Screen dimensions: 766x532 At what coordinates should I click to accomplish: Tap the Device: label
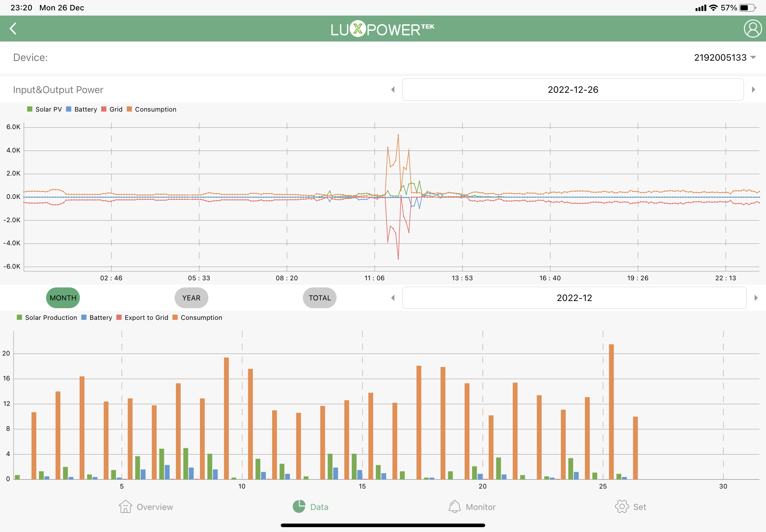(30, 58)
